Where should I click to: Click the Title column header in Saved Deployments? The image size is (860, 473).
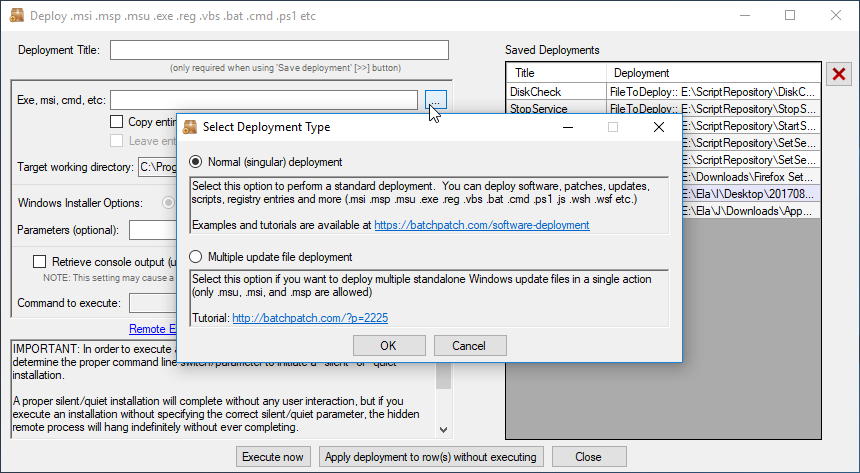(x=557, y=73)
